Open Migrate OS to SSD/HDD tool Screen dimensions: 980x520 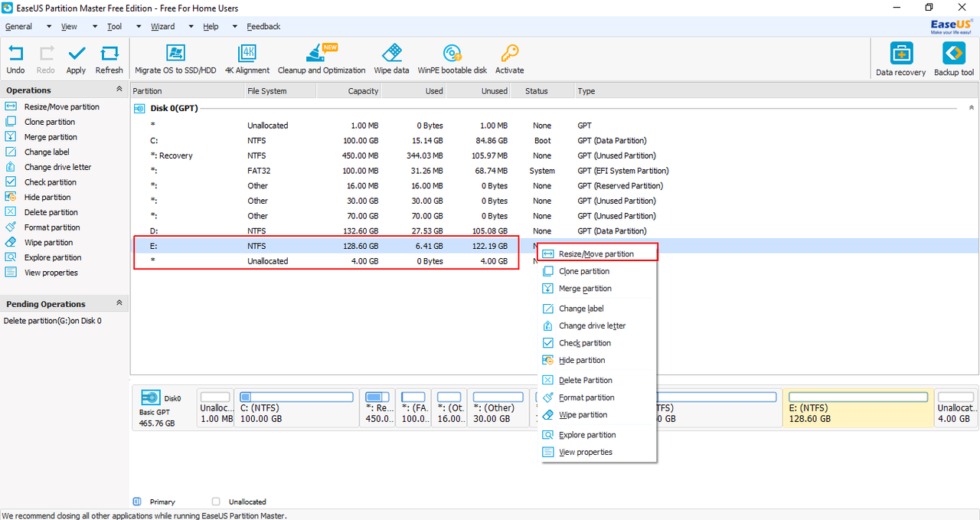click(176, 60)
